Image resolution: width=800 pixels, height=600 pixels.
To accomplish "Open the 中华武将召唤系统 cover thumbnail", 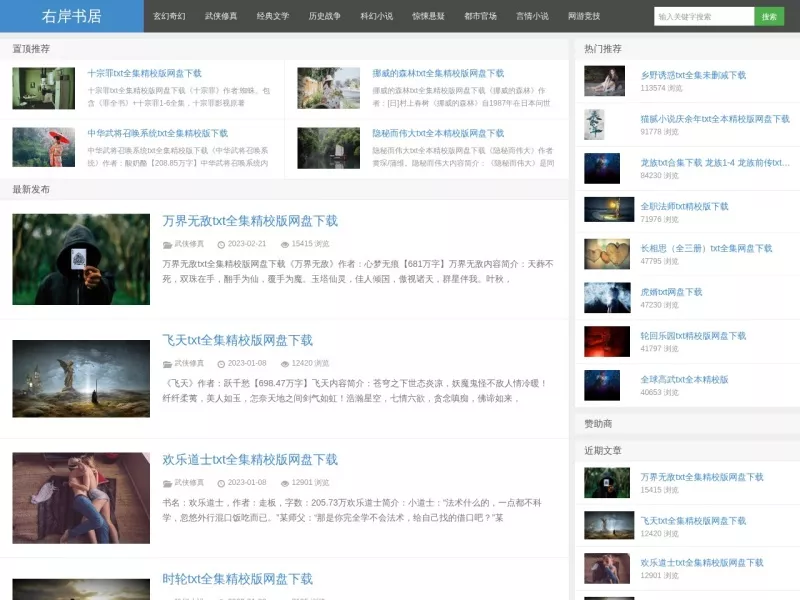I will 44,147.
